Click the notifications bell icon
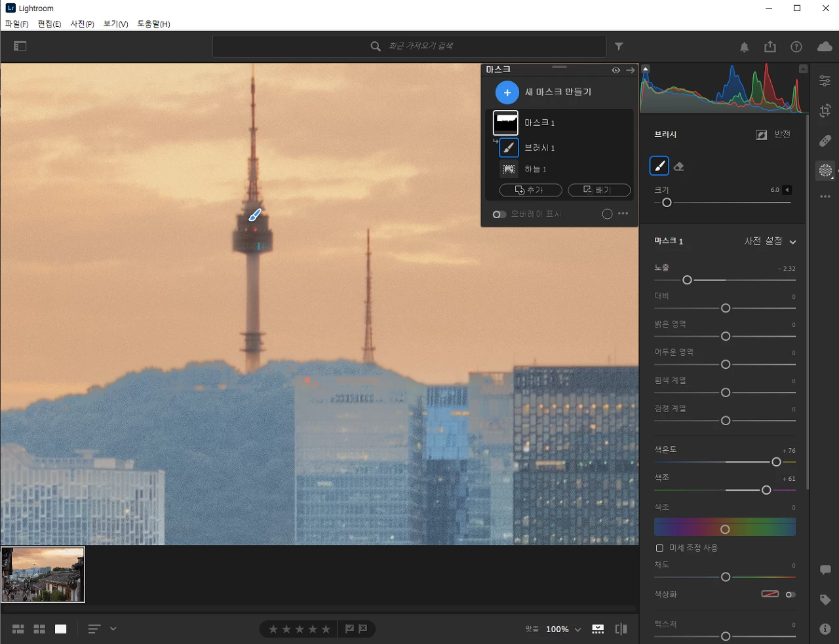839x644 pixels. pyautogui.click(x=745, y=47)
